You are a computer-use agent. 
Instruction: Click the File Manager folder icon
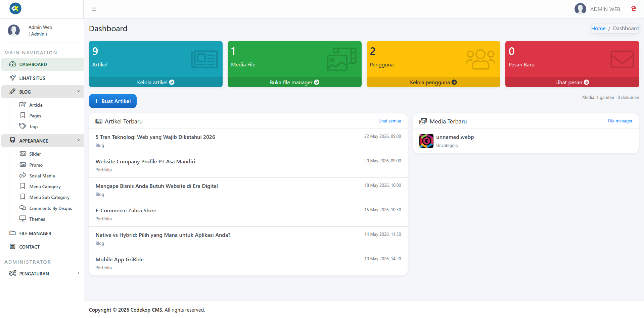13,233
